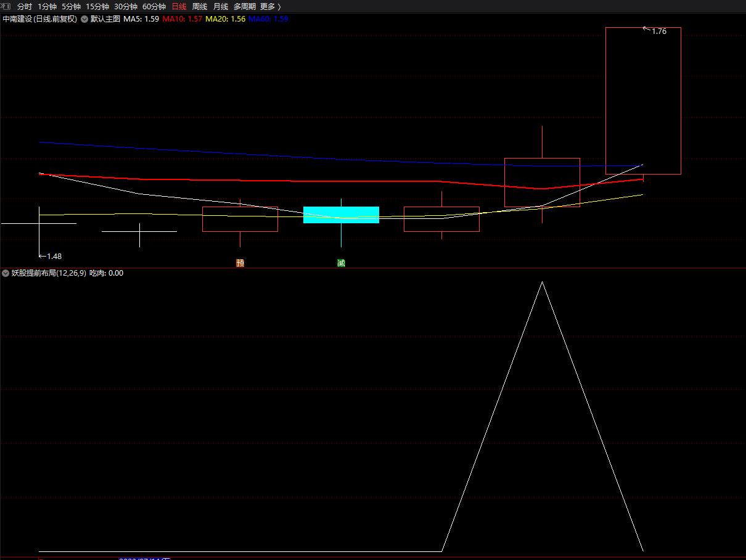
Task: Click the stock title 中南建设(日线.前复权)
Action: pyautogui.click(x=39, y=19)
